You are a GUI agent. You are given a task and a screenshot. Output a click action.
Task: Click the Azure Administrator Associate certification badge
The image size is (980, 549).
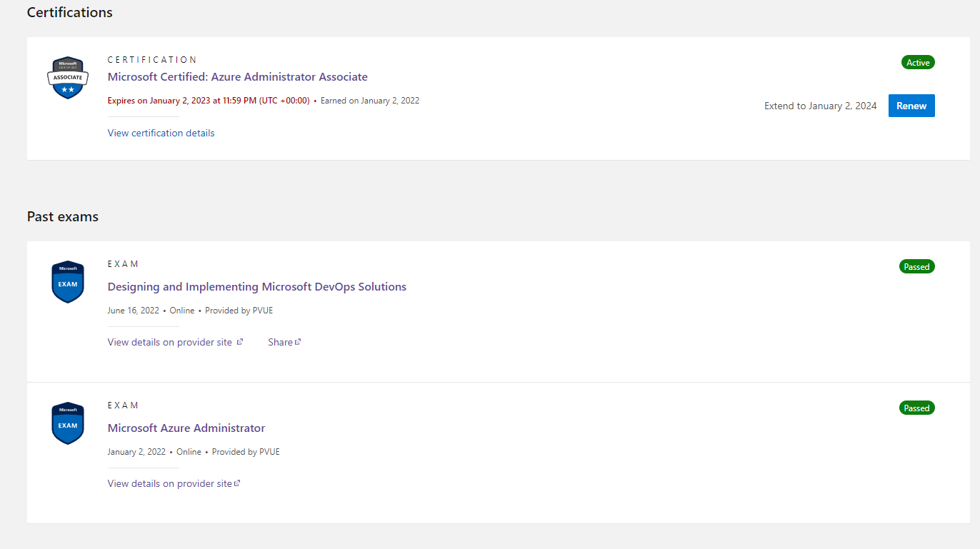pyautogui.click(x=68, y=77)
